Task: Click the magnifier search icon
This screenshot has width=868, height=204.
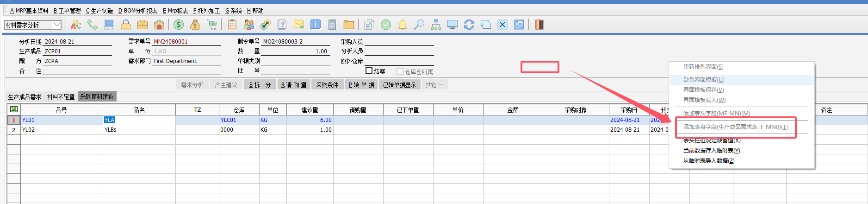Action: [x=419, y=25]
